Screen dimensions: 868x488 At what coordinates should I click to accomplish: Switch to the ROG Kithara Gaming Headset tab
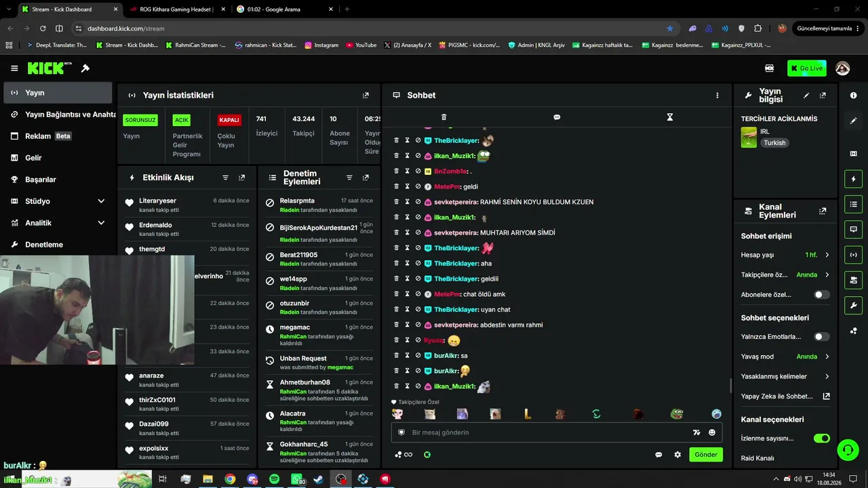click(x=176, y=9)
